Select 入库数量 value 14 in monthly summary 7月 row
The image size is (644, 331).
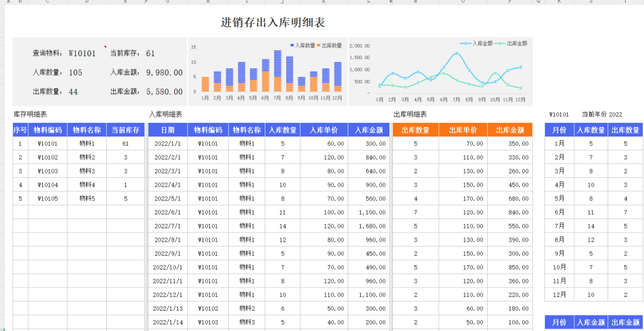(591, 226)
